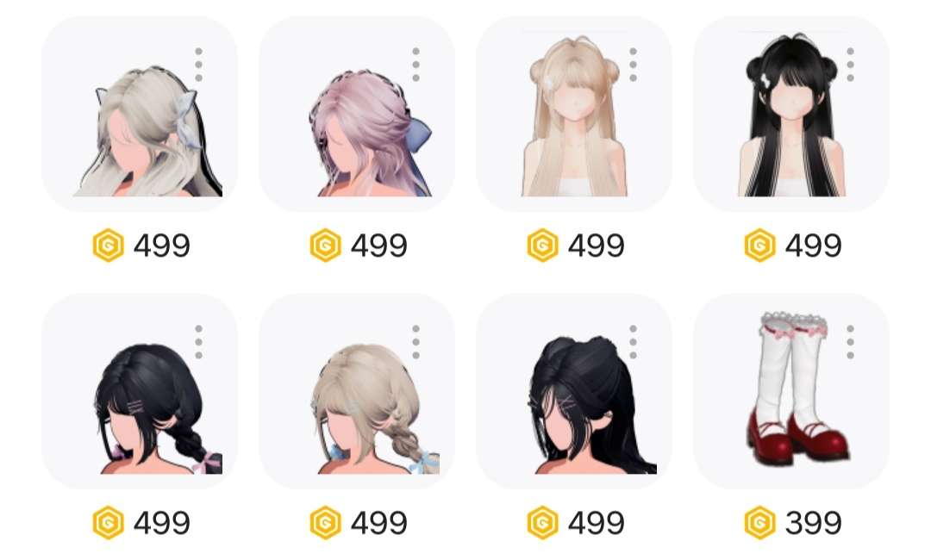Open three-dot menu on blonde double-bun hairstyle
This screenshot has height=560, width=931.
(x=633, y=65)
